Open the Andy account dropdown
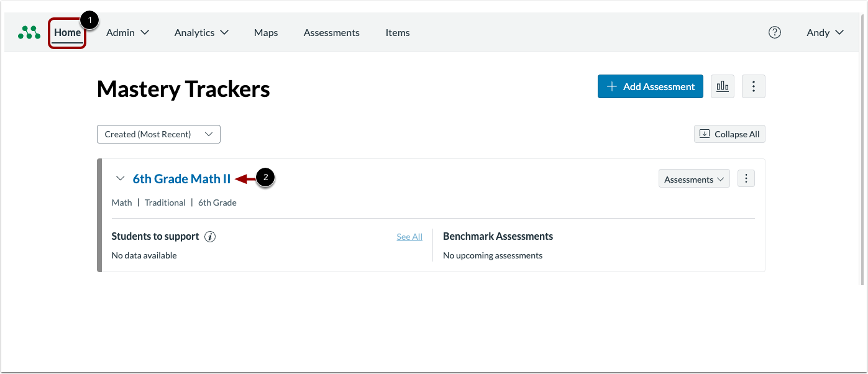 pos(825,32)
